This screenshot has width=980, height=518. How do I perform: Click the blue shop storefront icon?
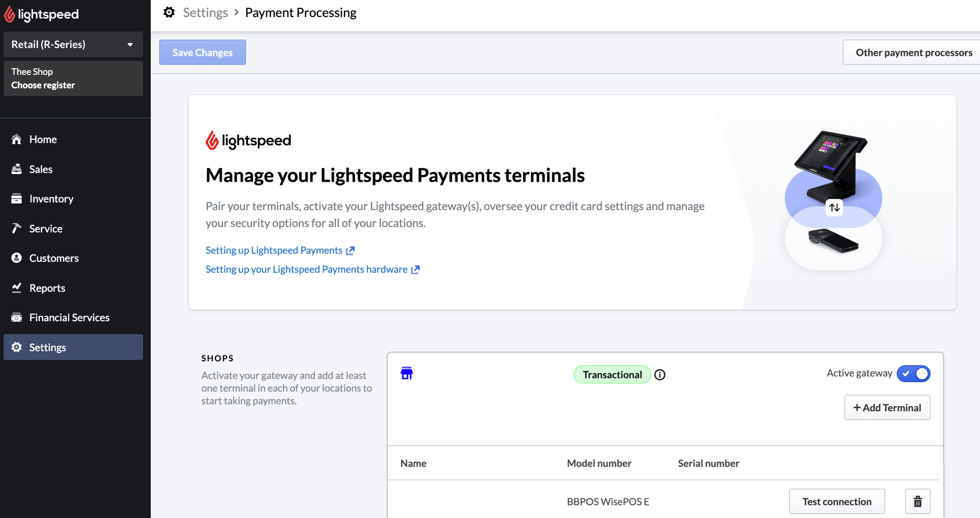point(407,373)
